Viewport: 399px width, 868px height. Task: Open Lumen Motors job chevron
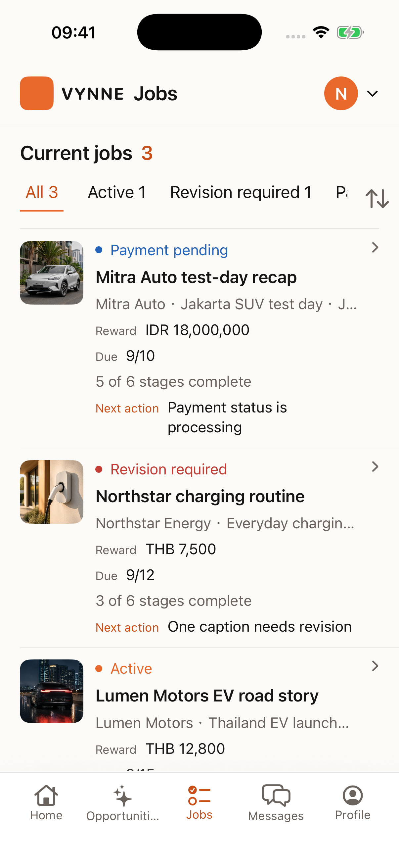(375, 666)
